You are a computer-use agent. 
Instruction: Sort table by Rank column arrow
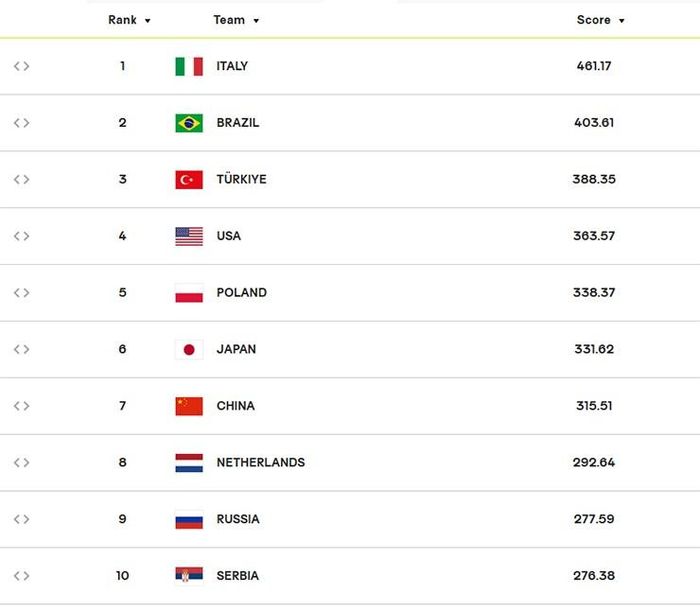click(147, 21)
